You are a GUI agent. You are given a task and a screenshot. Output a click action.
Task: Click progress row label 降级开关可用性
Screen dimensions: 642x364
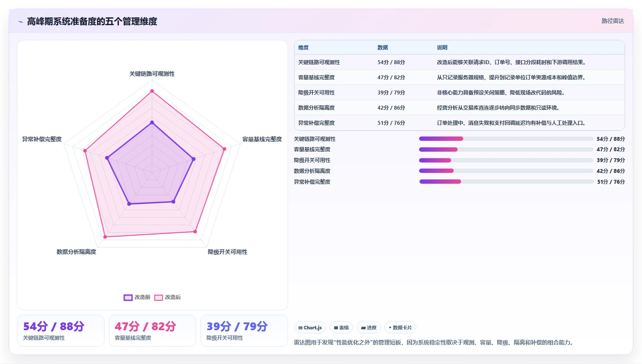tap(312, 160)
